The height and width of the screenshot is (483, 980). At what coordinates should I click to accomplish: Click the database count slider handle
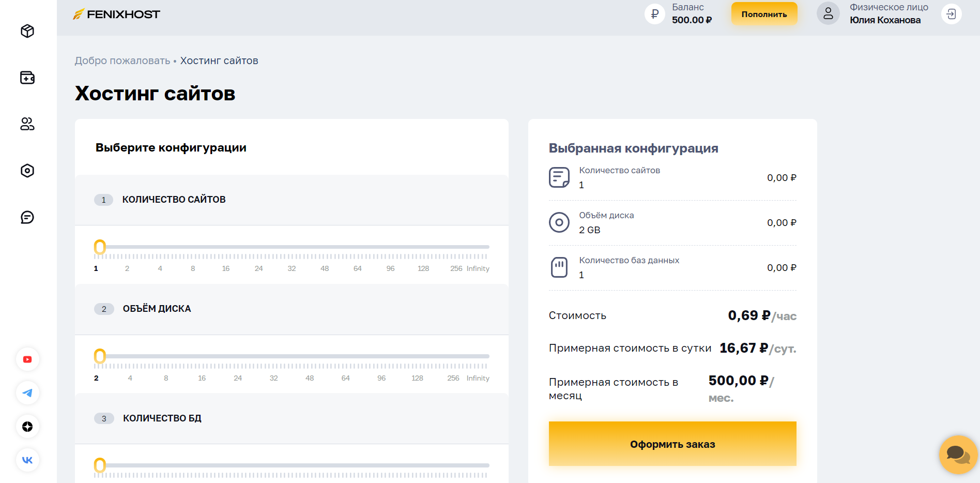point(100,465)
